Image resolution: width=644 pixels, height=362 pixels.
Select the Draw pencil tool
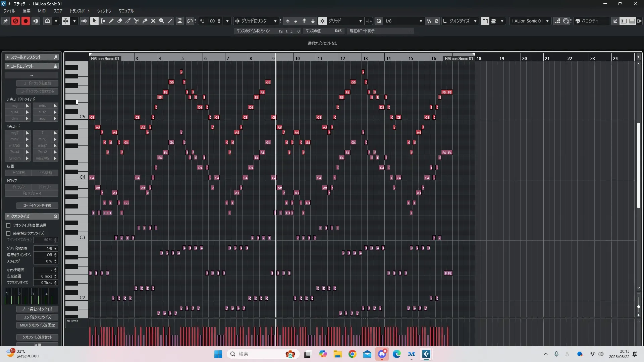pyautogui.click(x=111, y=21)
